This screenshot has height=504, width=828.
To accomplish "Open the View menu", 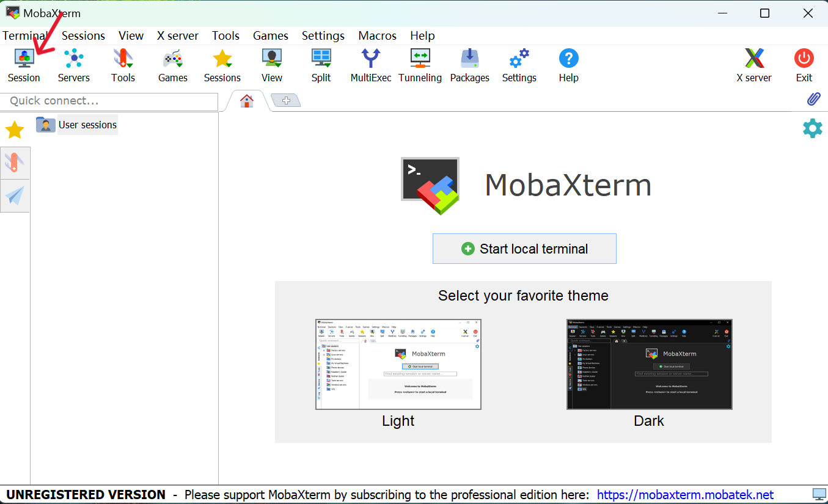I will coord(131,35).
